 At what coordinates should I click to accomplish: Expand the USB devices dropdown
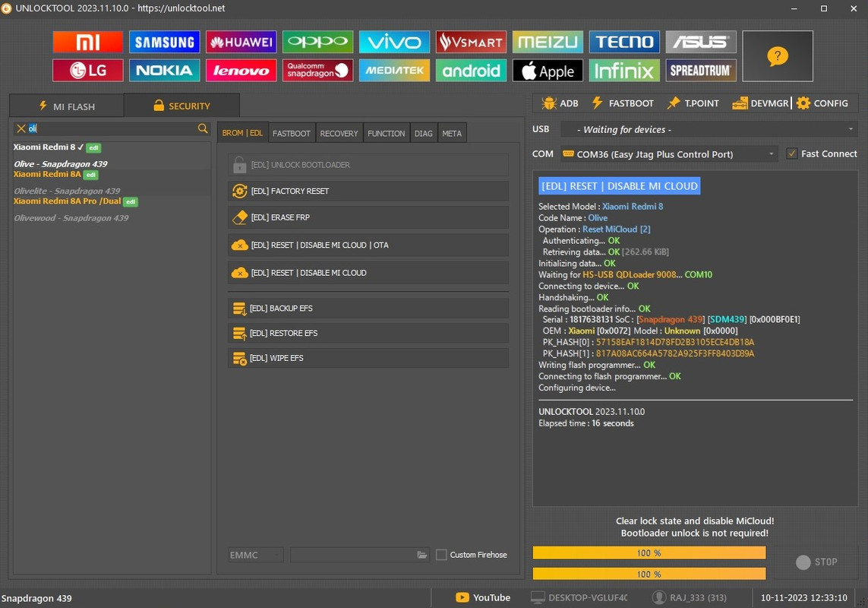pyautogui.click(x=709, y=130)
